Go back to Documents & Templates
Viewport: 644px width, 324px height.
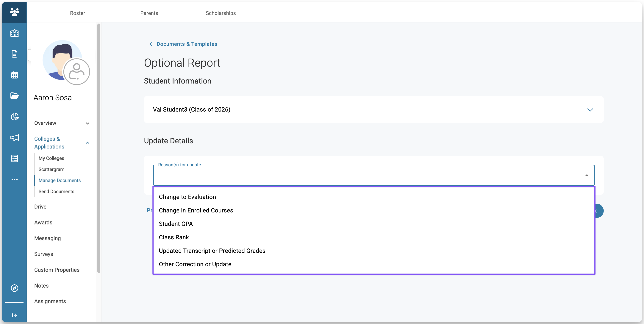click(x=187, y=44)
